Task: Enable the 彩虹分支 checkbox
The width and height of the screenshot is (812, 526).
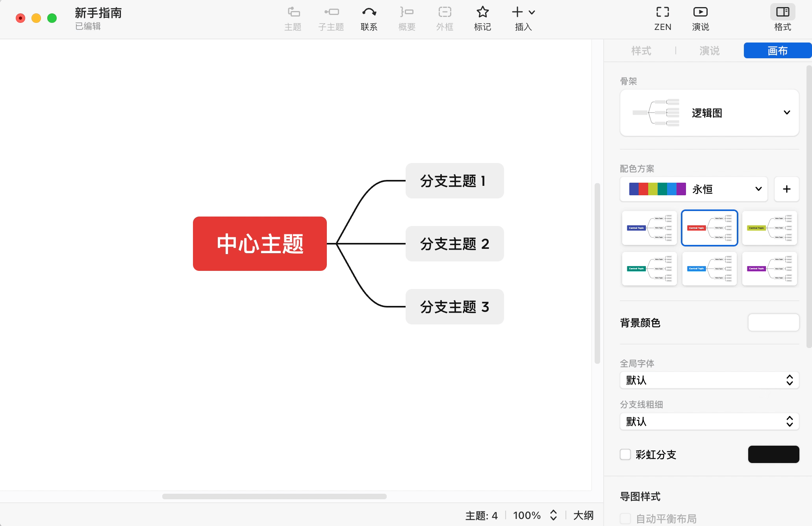Action: [625, 454]
